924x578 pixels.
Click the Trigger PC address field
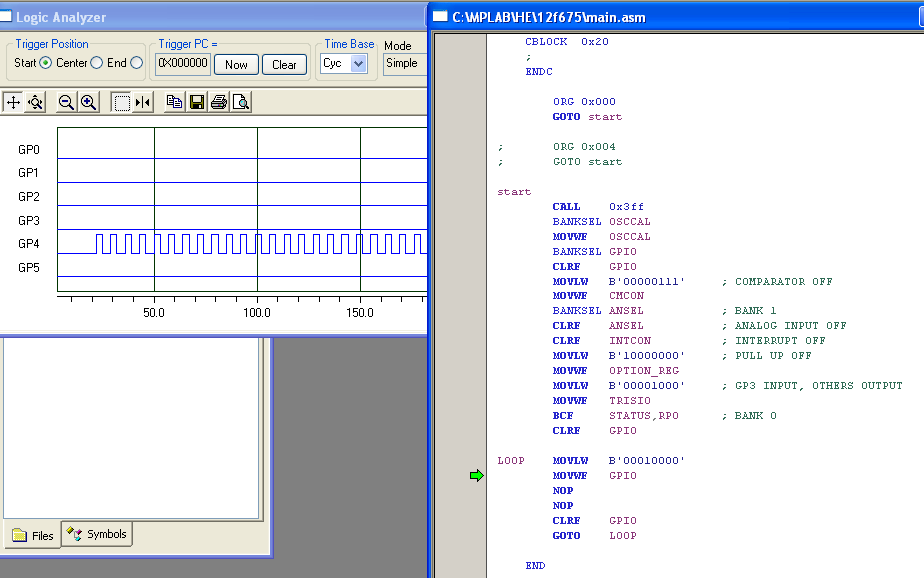pos(183,64)
